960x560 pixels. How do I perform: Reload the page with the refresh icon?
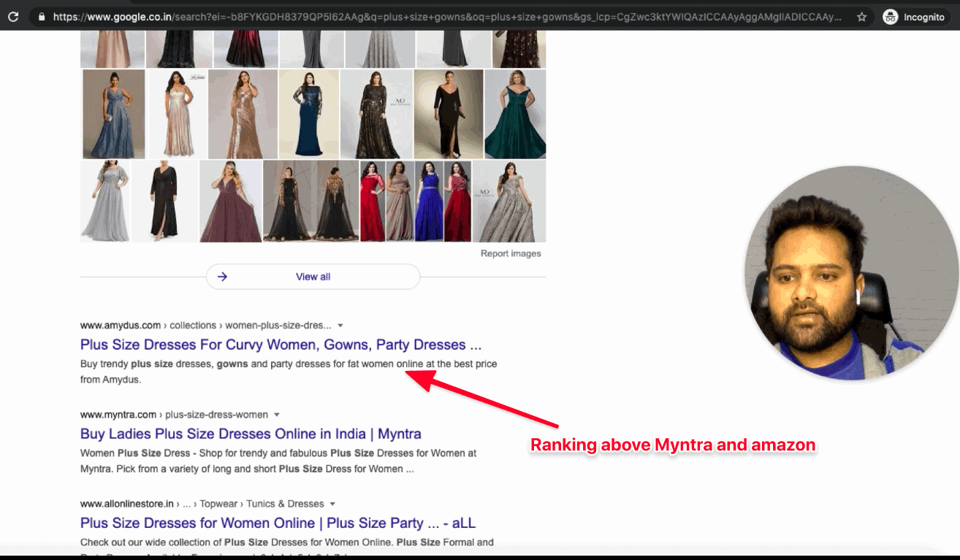13,16
